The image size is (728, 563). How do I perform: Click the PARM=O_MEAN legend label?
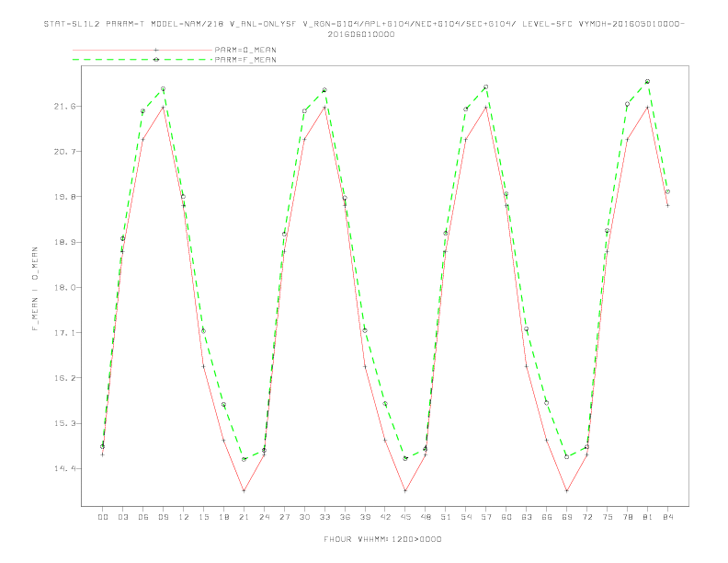[245, 50]
